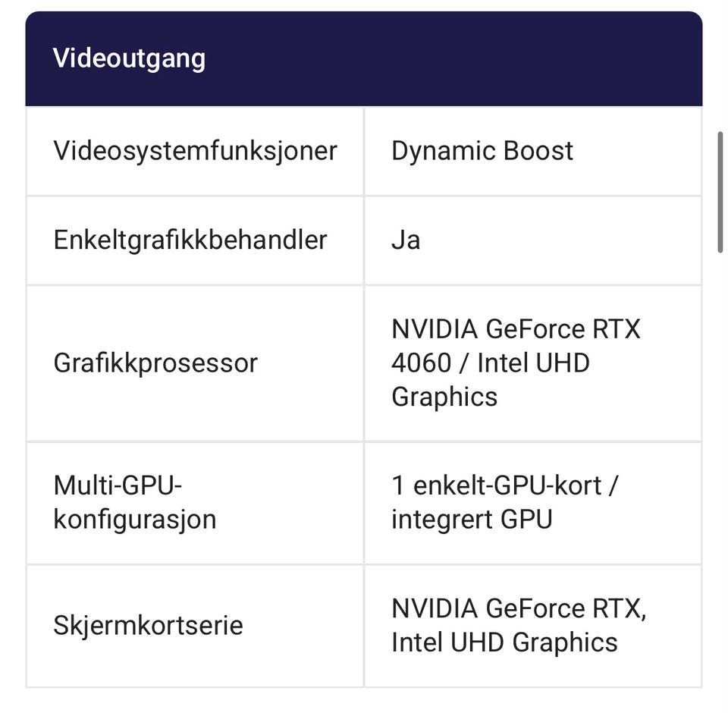Click the Grafikkprosessor row label
This screenshot has height=713, width=728.
pyautogui.click(x=155, y=363)
